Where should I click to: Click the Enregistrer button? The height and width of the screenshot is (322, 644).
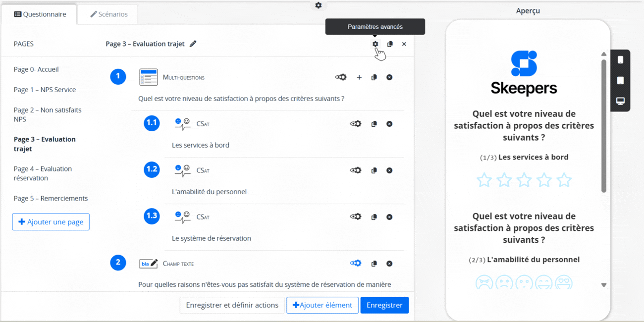pyautogui.click(x=384, y=305)
